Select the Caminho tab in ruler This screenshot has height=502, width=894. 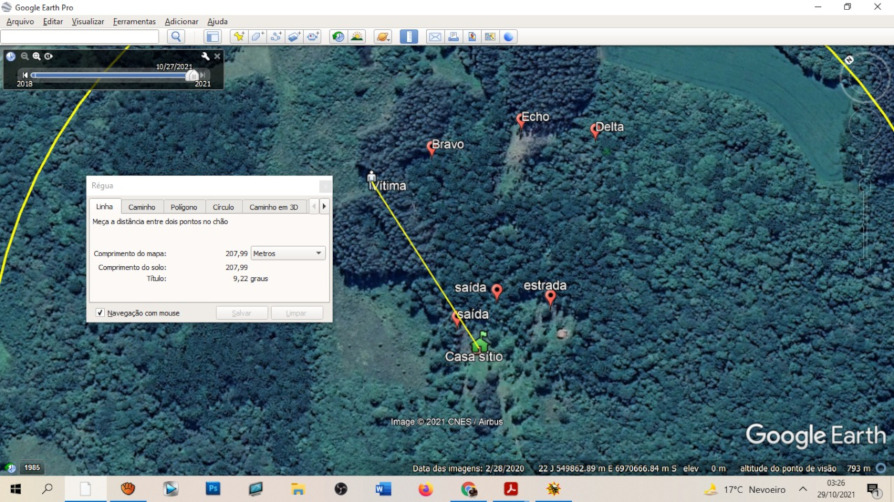142,207
